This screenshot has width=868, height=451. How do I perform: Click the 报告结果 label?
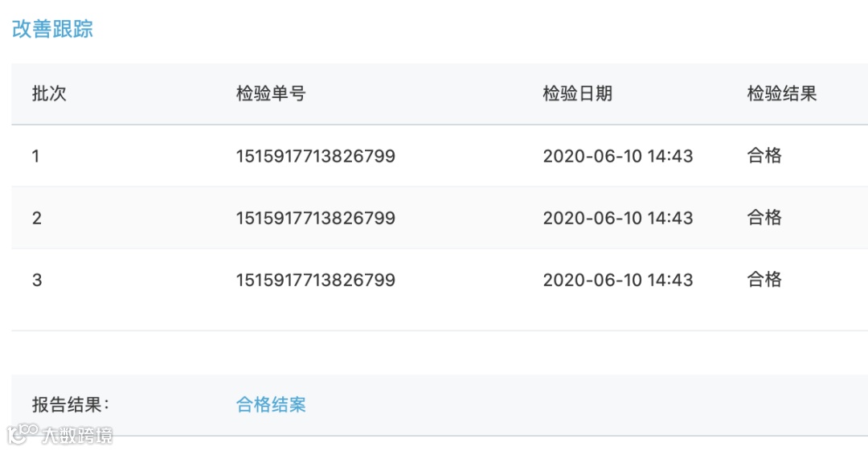tap(70, 404)
